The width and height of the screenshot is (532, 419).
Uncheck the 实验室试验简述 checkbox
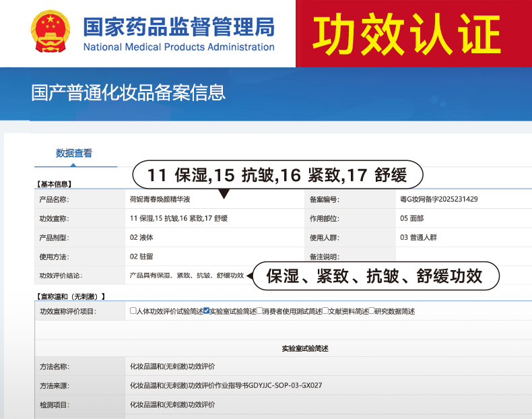click(206, 311)
